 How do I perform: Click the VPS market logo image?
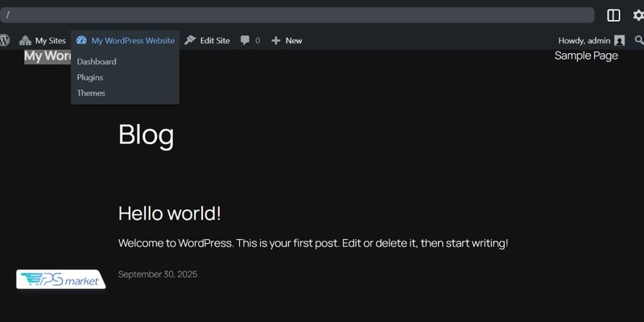[x=61, y=279]
